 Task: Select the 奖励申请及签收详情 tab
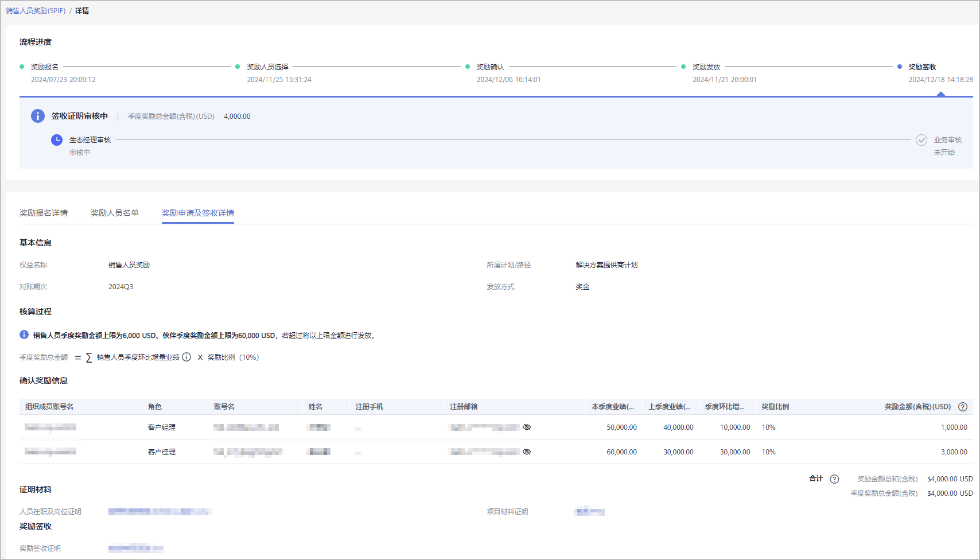click(198, 213)
